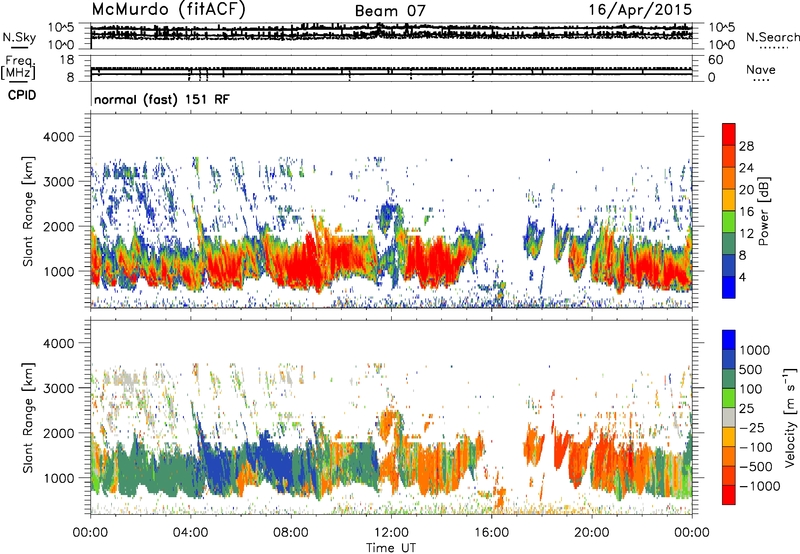Click the 4000 tick on the power panel
The height and width of the screenshot is (554, 800).
(x=58, y=137)
